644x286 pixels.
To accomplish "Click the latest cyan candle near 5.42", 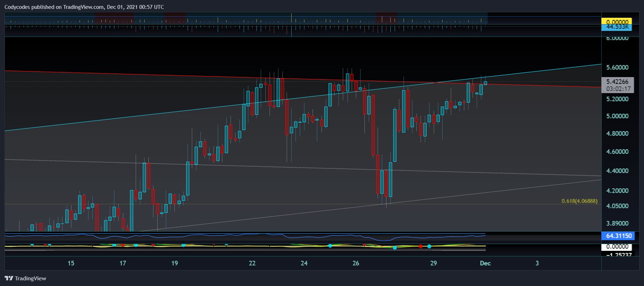I will [x=485, y=83].
